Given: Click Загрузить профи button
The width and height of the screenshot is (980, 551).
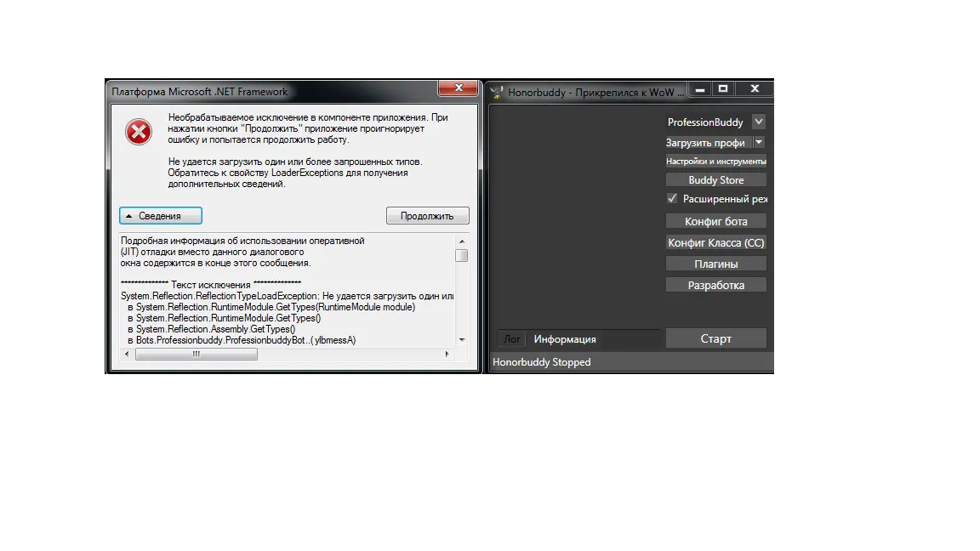Looking at the screenshot, I should (x=708, y=143).
